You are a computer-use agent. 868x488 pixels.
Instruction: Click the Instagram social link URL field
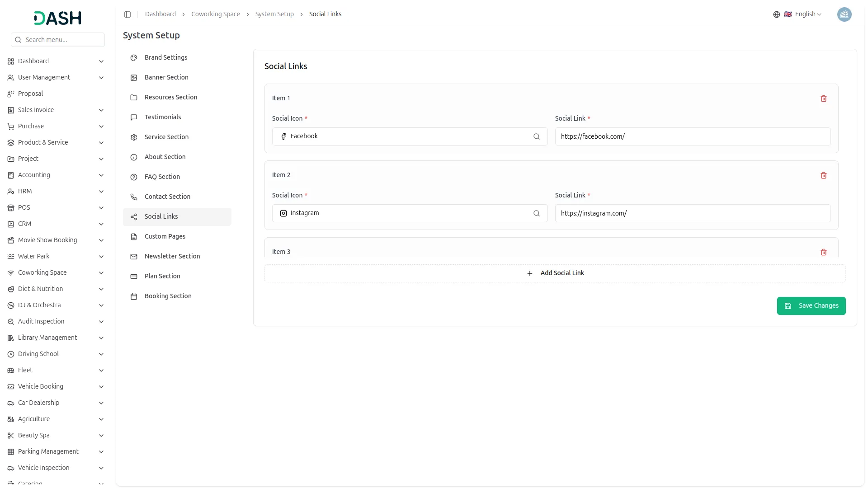coord(692,213)
